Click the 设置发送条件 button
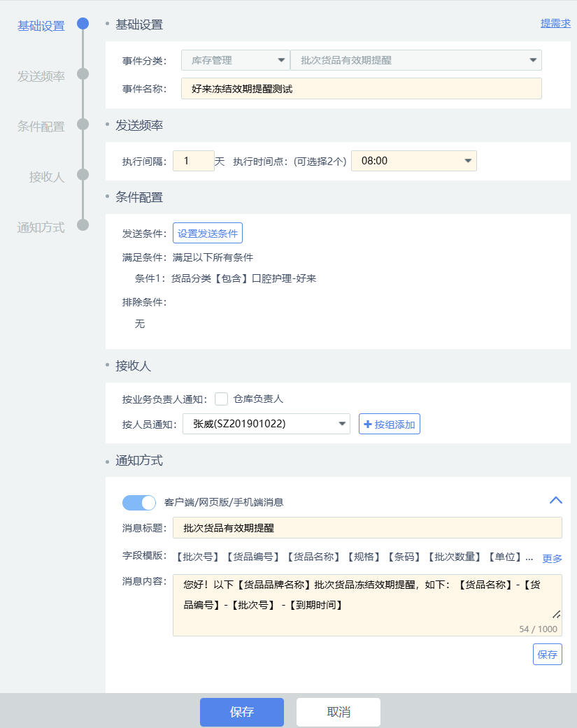The width and height of the screenshot is (577, 728). tap(208, 233)
